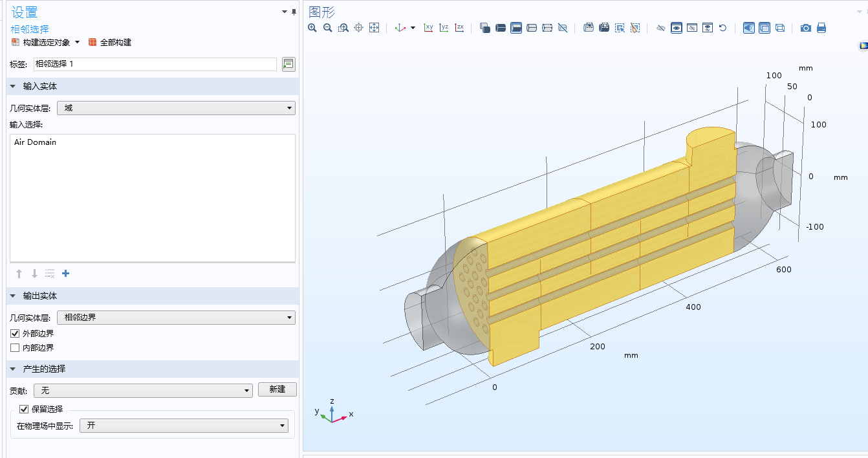The height and width of the screenshot is (458, 868).
Task: Collapse the 输入实体 section
Action: [13, 86]
